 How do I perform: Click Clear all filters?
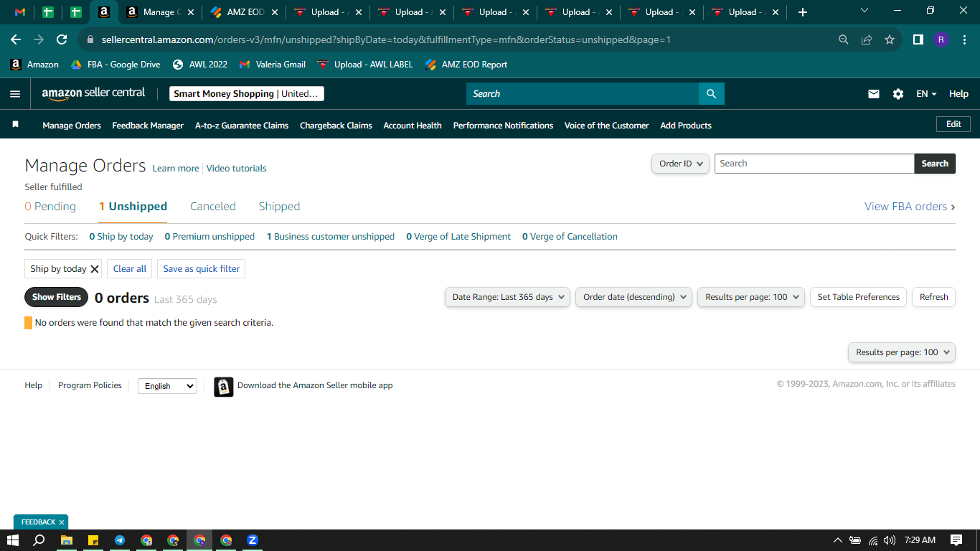coord(130,269)
